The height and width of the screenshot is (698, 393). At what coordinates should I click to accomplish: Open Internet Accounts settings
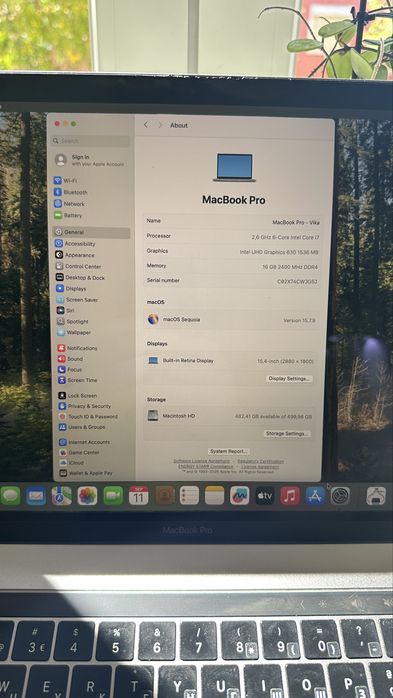point(85,442)
